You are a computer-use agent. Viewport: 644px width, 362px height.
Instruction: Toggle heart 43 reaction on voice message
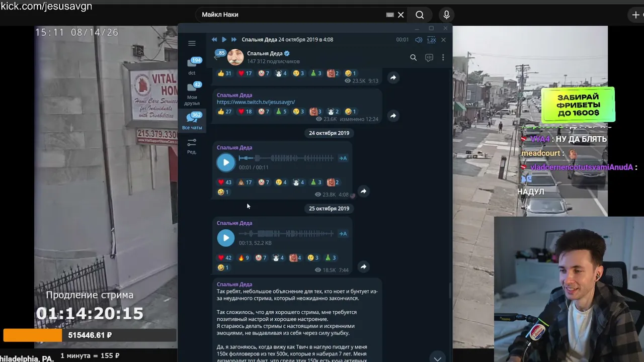(224, 182)
